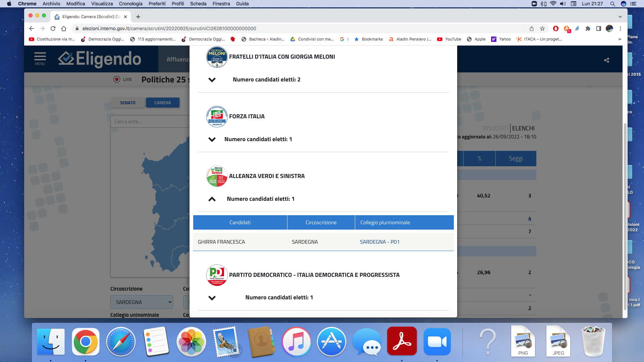Bookmark this page with star icon
Viewport: 644px width, 362px height.
pyautogui.click(x=542, y=28)
